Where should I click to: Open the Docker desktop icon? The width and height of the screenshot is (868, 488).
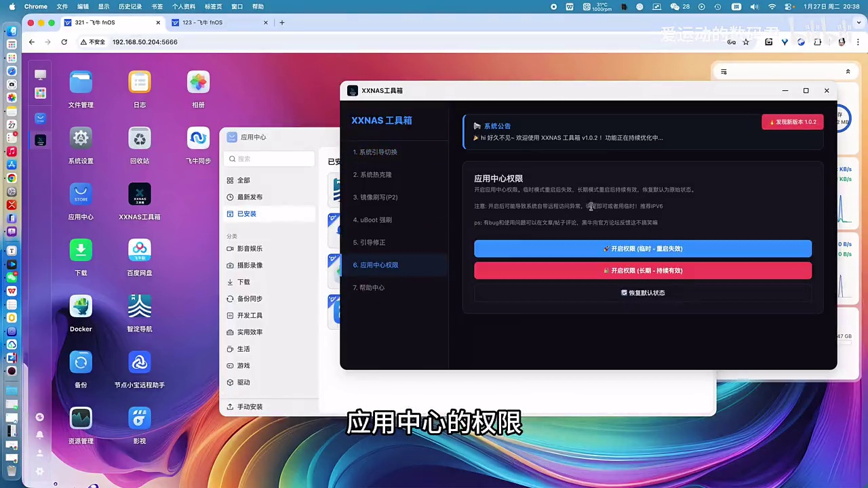[81, 306]
